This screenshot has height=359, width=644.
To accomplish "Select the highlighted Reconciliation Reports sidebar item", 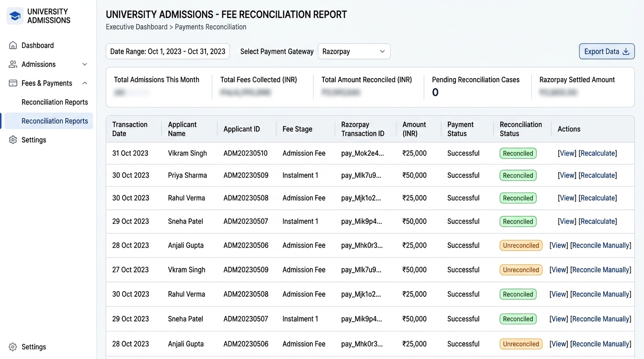I will click(48, 121).
